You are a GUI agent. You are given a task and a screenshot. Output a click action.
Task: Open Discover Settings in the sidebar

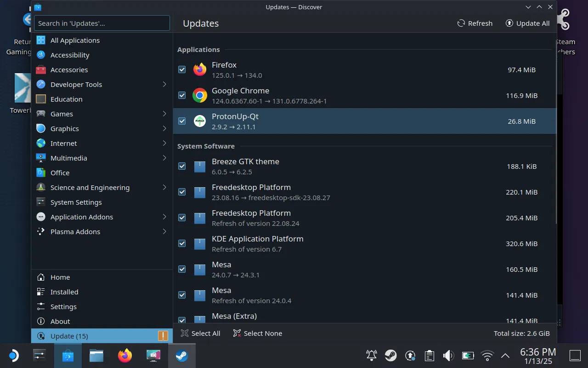(x=102, y=307)
